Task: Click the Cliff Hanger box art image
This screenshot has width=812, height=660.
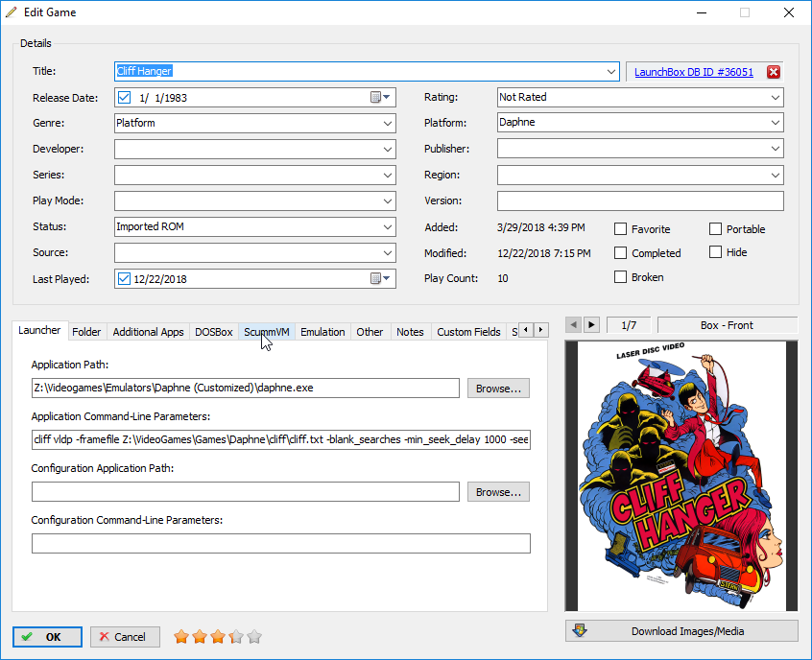Action: point(681,476)
